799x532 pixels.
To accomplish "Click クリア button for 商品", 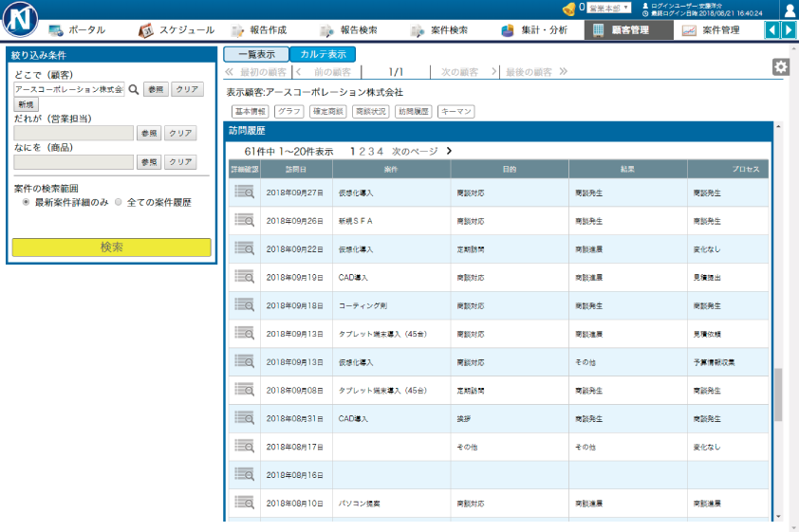I will click(x=180, y=162).
